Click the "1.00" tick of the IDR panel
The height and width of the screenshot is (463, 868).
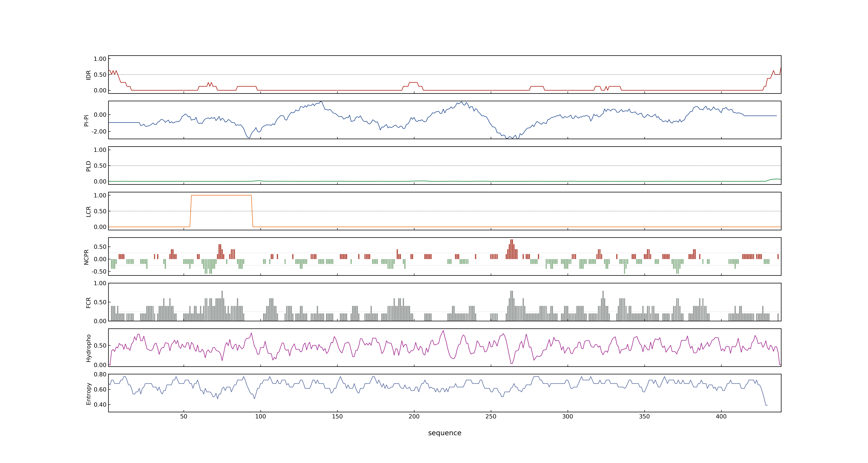click(x=100, y=59)
